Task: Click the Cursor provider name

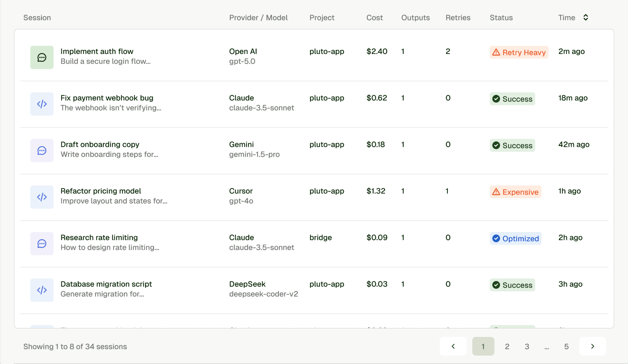Action: tap(241, 191)
